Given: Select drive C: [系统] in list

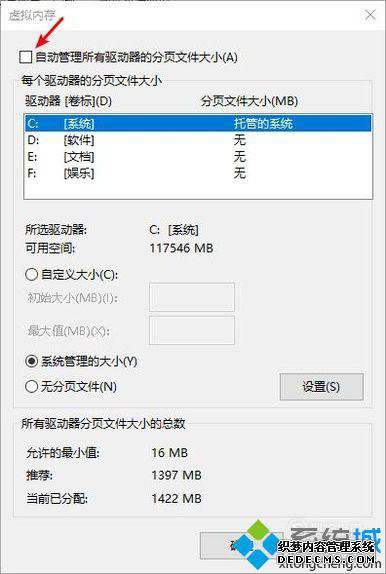Looking at the screenshot, I should [x=198, y=123].
